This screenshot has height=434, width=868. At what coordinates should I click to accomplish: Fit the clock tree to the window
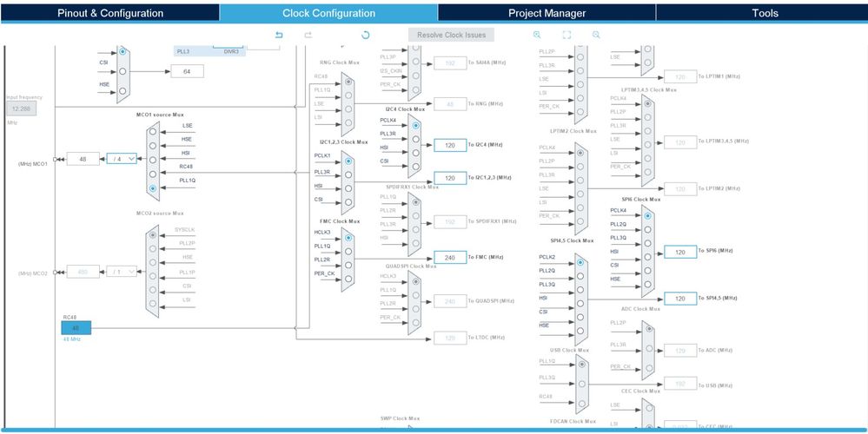coord(567,35)
